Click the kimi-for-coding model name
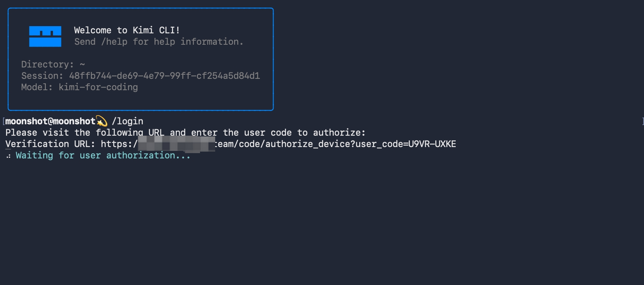This screenshot has width=644, height=285. [98, 87]
